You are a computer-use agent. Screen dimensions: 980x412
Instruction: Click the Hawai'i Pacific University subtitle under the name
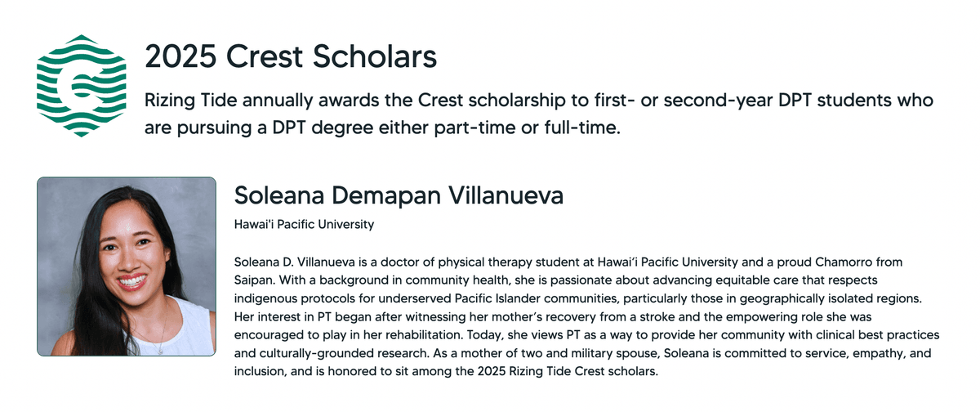304,223
